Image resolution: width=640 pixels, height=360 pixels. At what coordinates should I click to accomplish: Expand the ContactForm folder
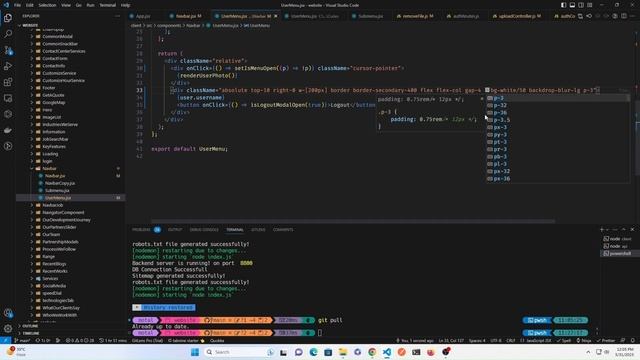[x=55, y=58]
